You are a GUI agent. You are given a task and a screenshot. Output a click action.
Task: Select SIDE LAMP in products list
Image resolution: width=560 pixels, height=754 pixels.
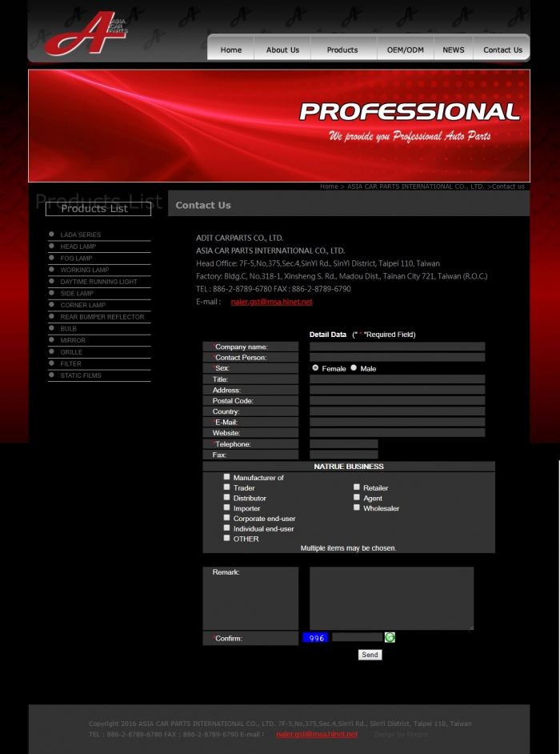point(77,293)
